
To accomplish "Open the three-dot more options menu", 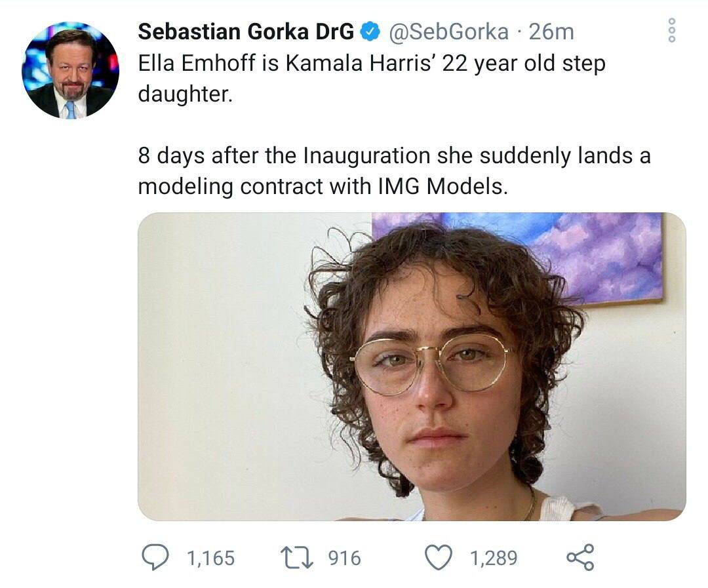I will [671, 31].
